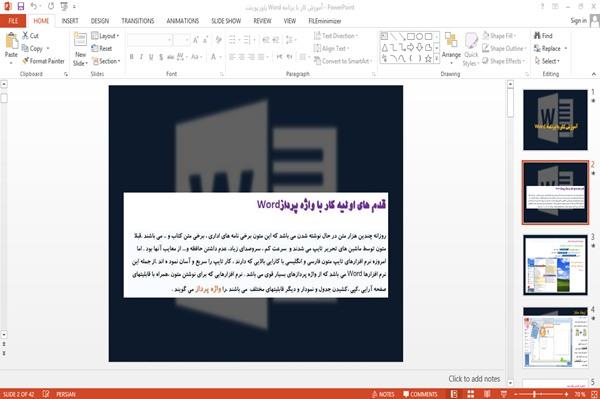Click the user account icon beside Sign in
Image resolution: width=600 pixels, height=399 pixels.
click(x=594, y=21)
